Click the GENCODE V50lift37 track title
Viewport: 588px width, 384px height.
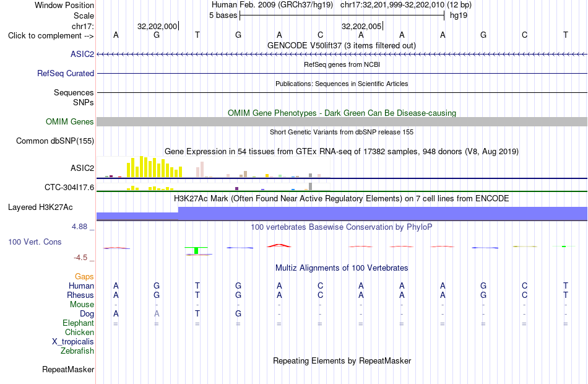pos(342,46)
